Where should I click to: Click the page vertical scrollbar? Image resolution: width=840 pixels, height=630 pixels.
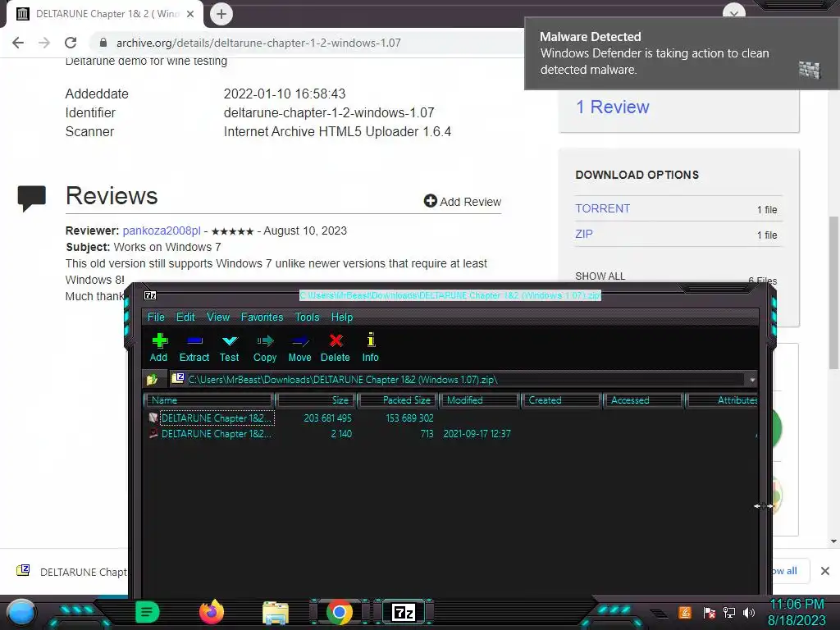click(x=833, y=293)
